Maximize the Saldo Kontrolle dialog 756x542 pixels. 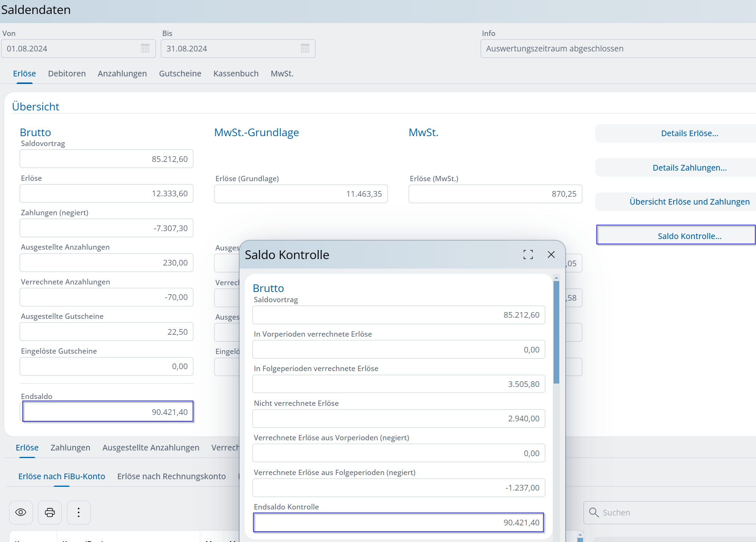click(x=528, y=255)
